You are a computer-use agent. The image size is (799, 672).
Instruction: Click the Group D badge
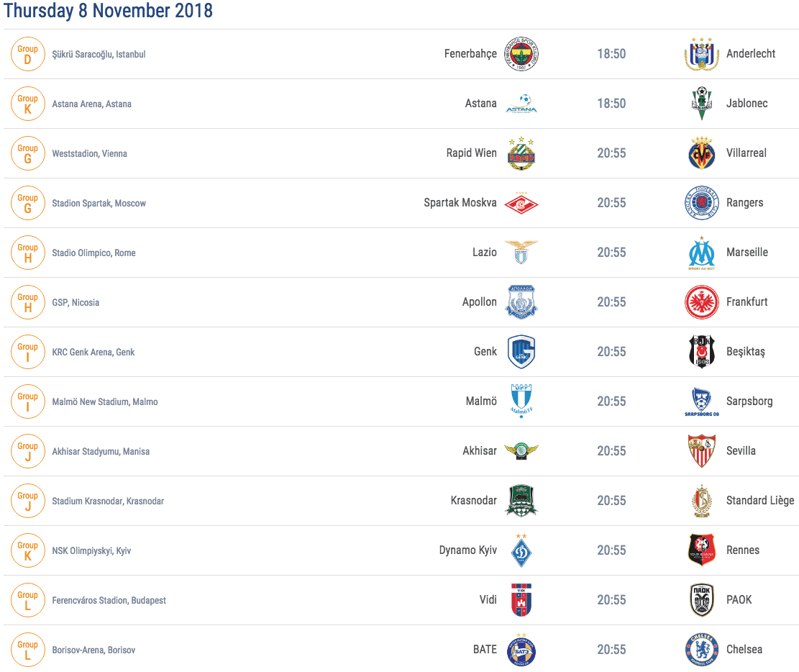click(28, 53)
